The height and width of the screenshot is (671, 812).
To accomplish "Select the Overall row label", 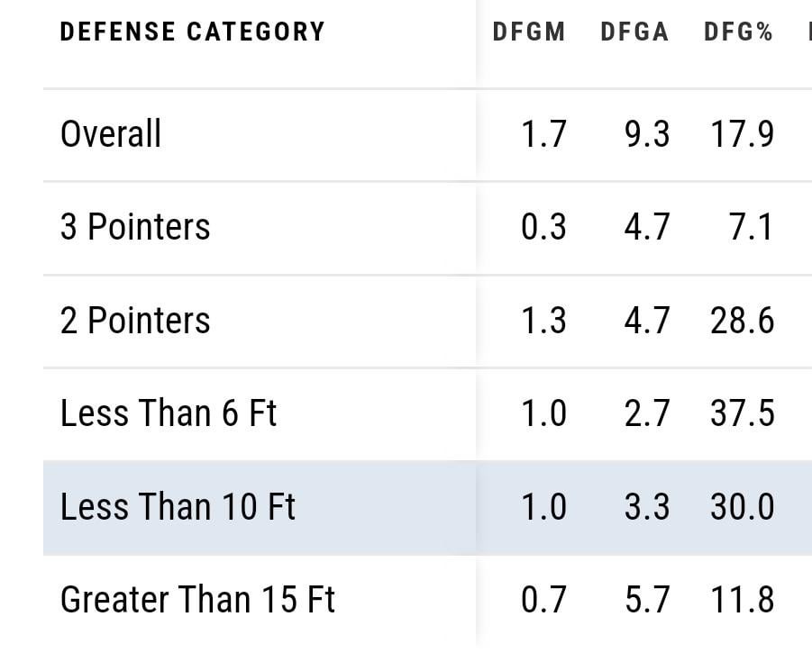I will pyautogui.click(x=111, y=135).
